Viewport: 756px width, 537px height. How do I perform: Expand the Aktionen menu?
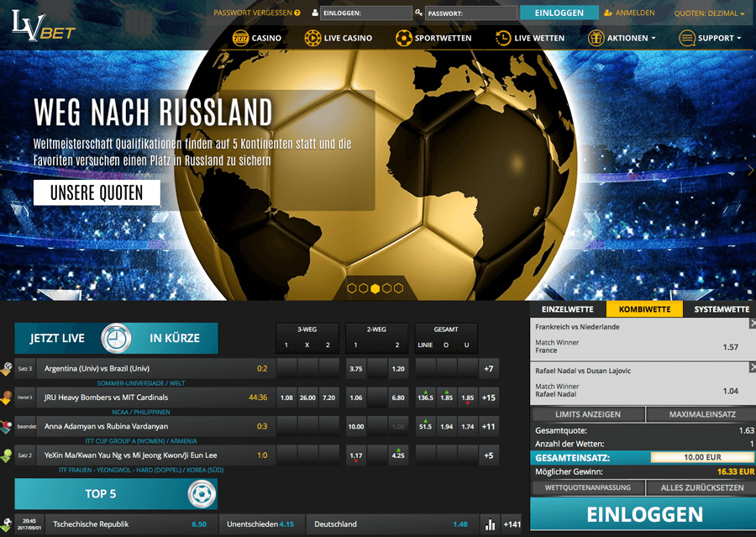[631, 38]
